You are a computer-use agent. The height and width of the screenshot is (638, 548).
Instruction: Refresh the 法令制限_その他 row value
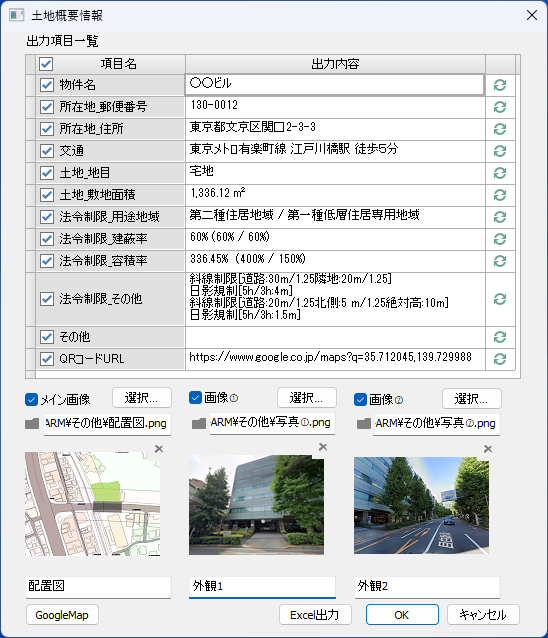pos(500,299)
